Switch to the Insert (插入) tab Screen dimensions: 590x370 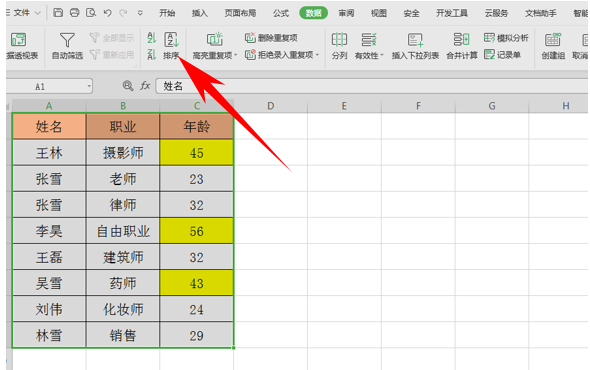pos(199,13)
